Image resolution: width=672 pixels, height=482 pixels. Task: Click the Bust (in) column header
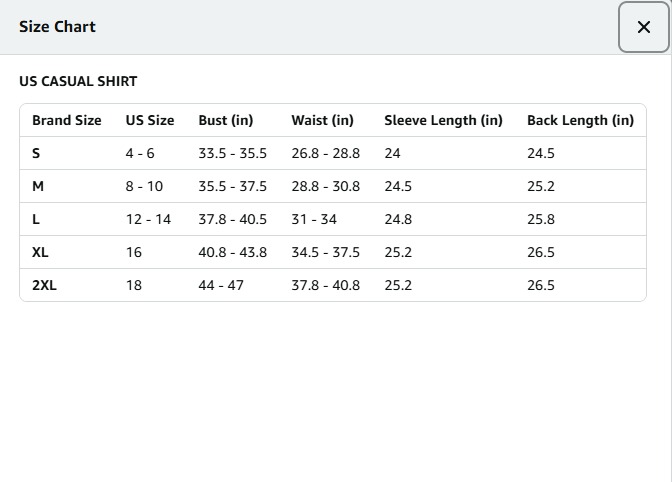pyautogui.click(x=226, y=120)
